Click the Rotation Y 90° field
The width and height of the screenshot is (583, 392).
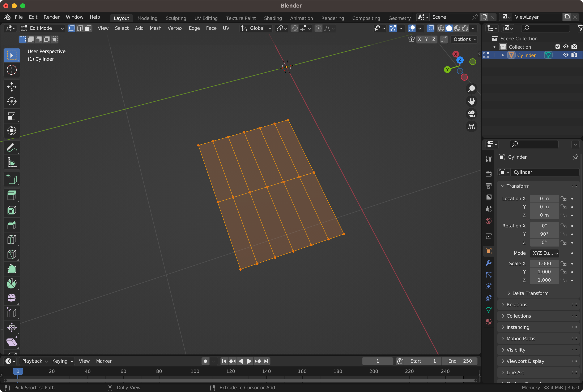click(544, 234)
